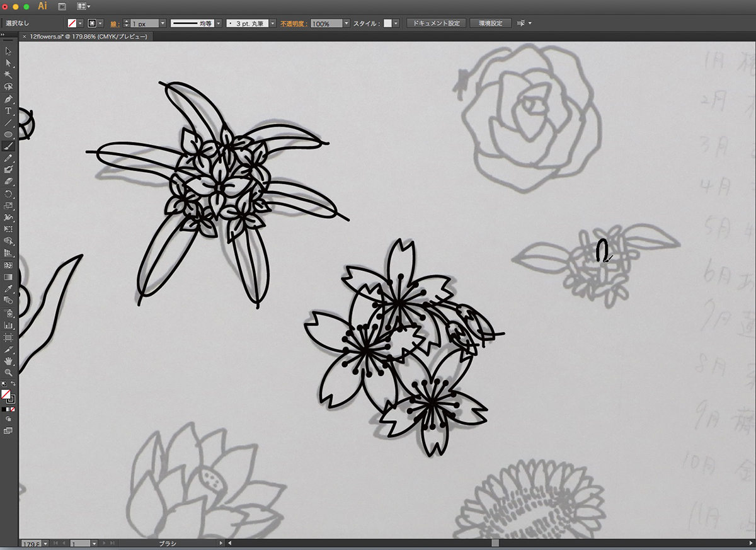Expand the opacity percentage dropdown
Viewport: 756px width, 550px height.
coord(346,23)
